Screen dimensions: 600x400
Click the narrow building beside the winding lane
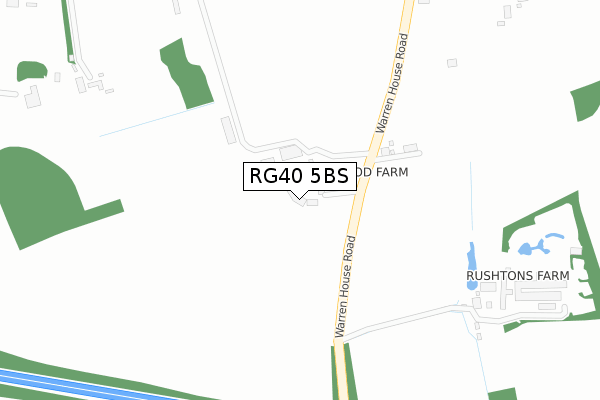(229, 131)
